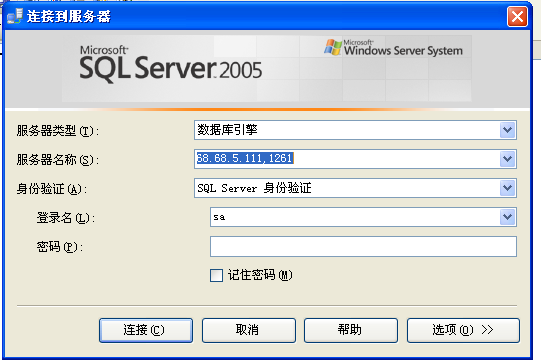Click the 密码(P) label text
The image size is (541, 360).
[x=60, y=247]
